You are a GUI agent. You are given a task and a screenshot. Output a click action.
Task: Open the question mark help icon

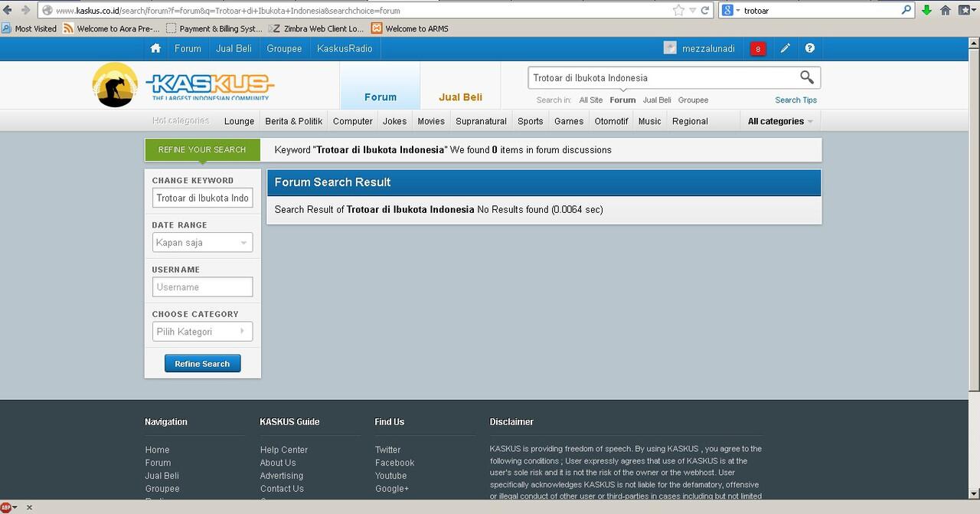810,48
